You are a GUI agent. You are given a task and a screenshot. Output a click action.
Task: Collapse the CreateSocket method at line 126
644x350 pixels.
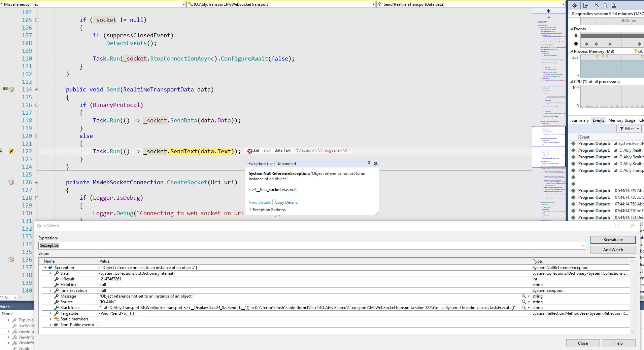[37, 182]
